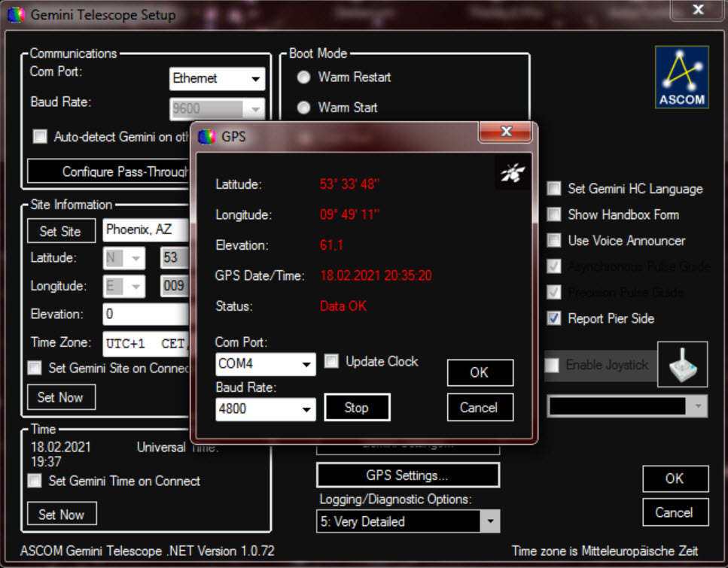Click the joystick icon button
Viewport: 728px width, 568px height.
tap(682, 364)
